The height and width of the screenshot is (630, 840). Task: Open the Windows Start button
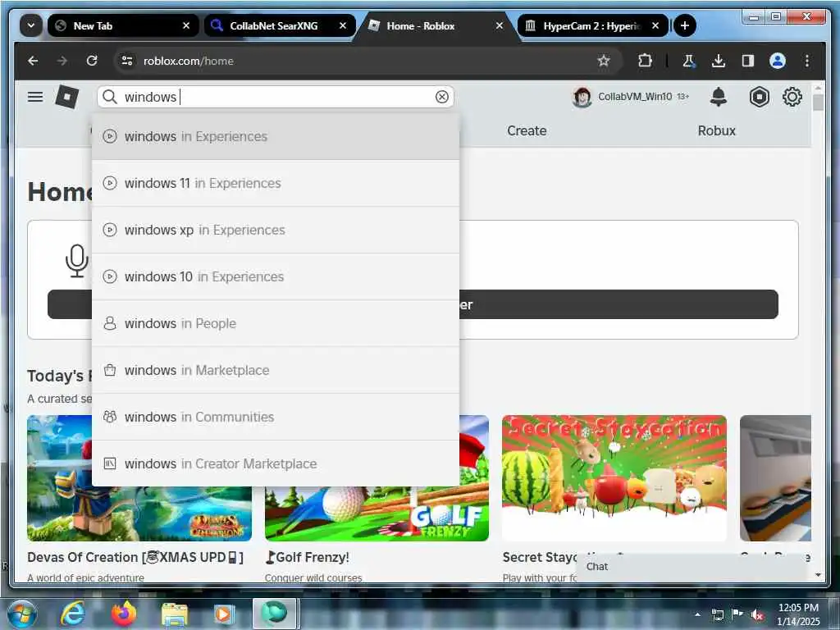(22, 614)
